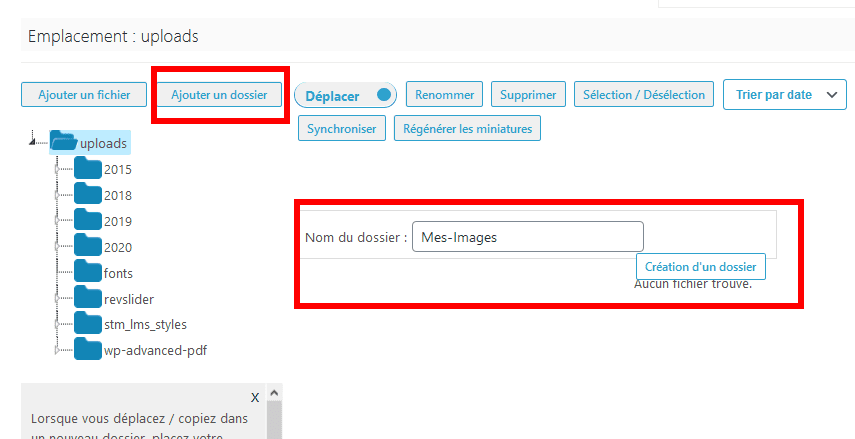Click Ajouter un fichier button
Screen dimensions: 855x439
point(84,95)
